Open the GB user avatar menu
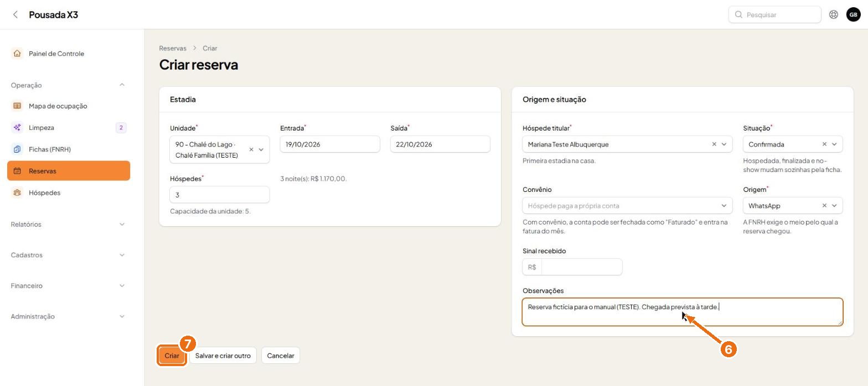Viewport: 868px width, 386px height. pos(853,15)
